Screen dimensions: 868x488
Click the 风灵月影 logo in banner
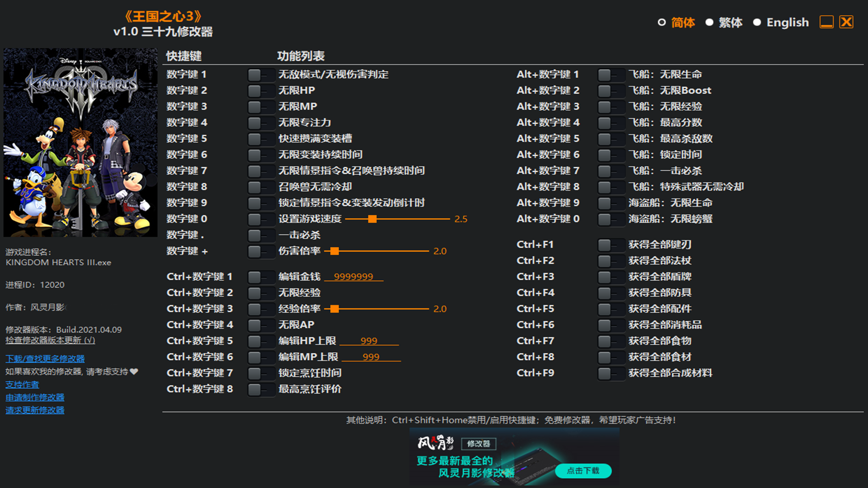[x=435, y=443]
